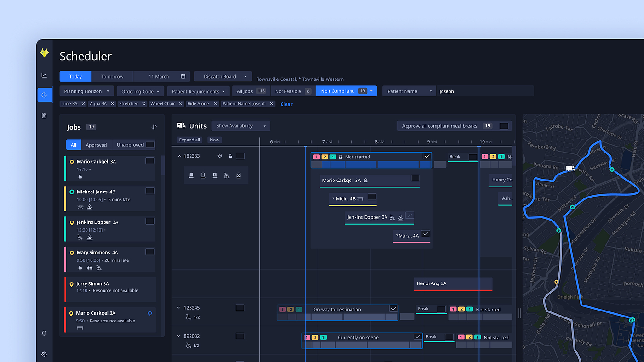Open the analytics chart icon in sidebar
This screenshot has height=362, width=644.
[x=44, y=75]
